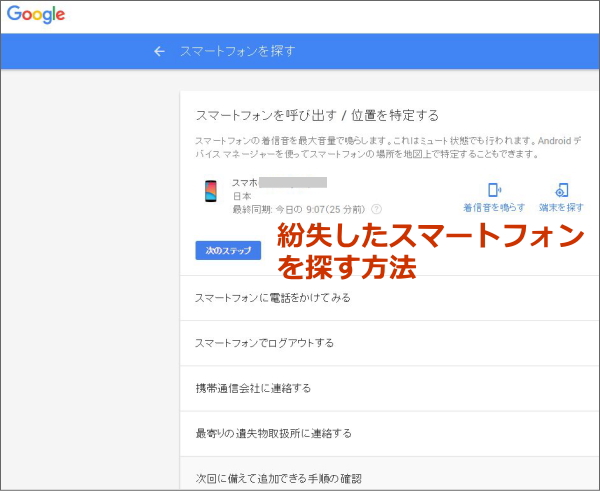Select the smartphone device image
600x491 pixels.
pyautogui.click(x=210, y=194)
